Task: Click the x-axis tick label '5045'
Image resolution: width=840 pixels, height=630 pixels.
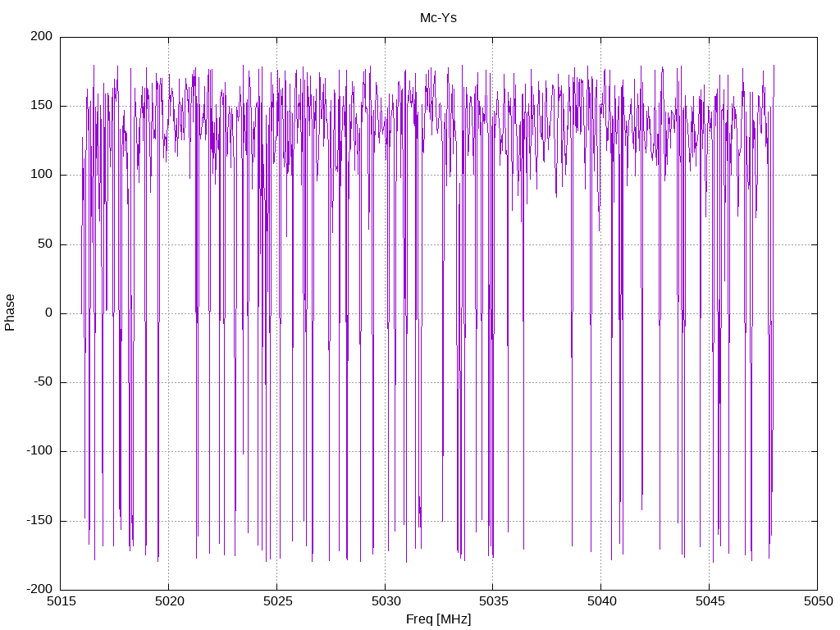Action: 710,601
